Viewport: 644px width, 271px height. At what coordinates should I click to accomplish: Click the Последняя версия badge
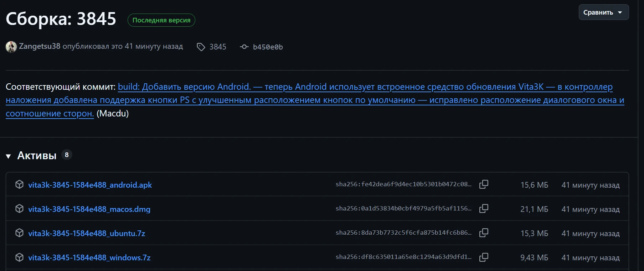tap(161, 20)
